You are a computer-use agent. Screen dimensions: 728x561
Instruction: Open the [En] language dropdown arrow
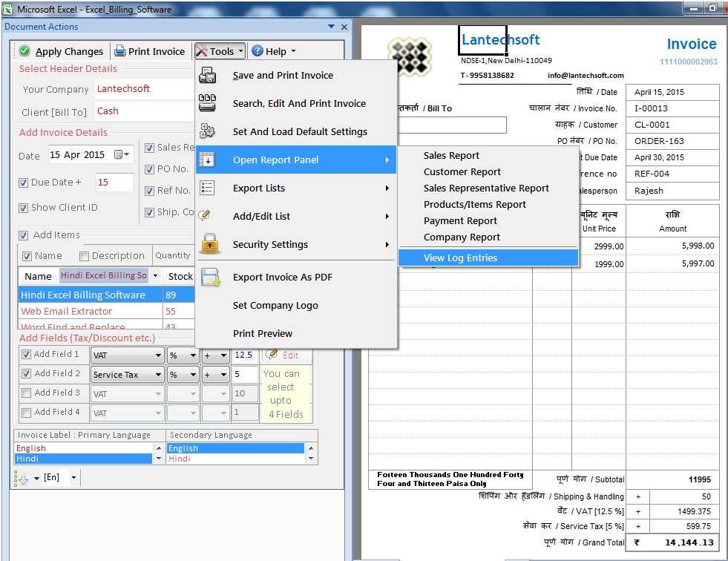coord(73,477)
